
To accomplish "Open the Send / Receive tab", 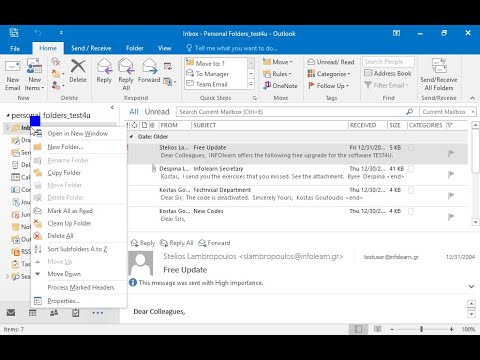I will pos(91,48).
